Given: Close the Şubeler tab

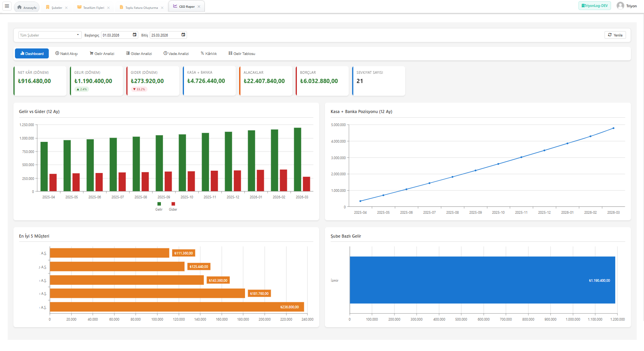Looking at the screenshot, I should point(66,8).
